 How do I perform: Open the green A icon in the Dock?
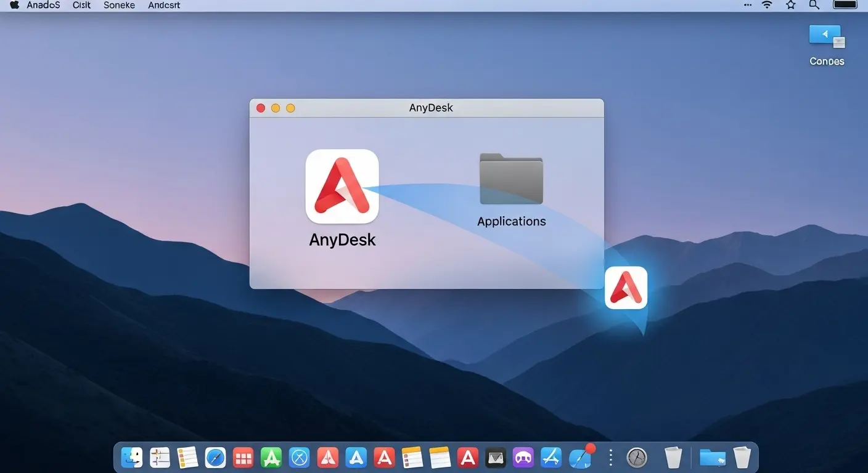click(271, 458)
